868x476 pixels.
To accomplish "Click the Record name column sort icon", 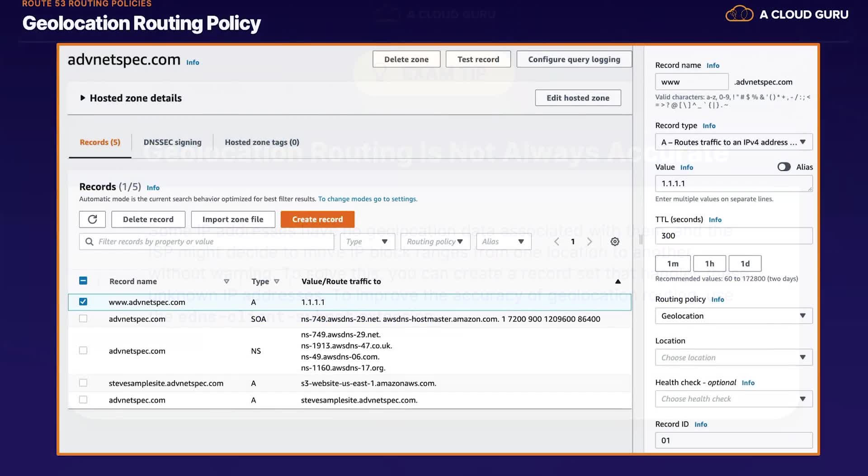I will [226, 281].
